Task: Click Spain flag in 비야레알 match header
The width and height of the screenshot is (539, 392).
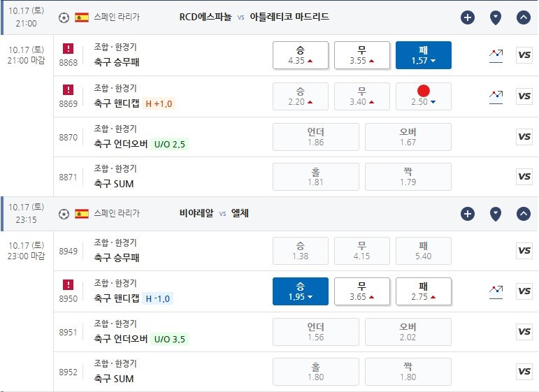Action: (x=82, y=214)
